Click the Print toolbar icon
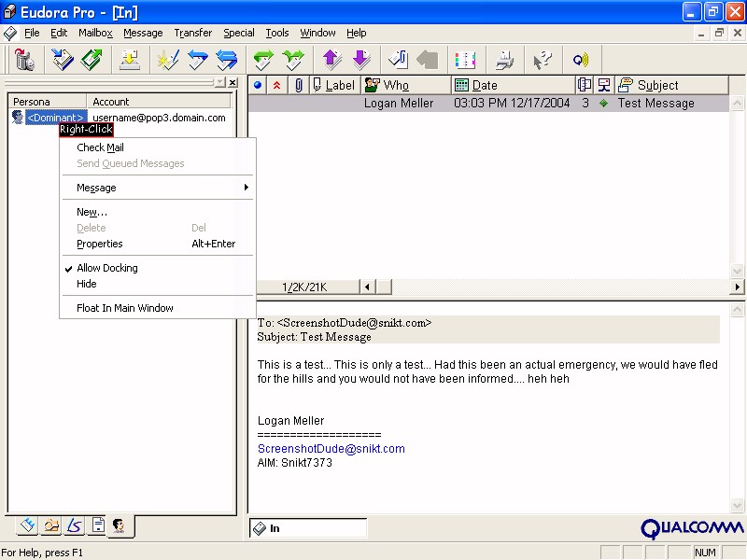The image size is (747, 560). 504,60
